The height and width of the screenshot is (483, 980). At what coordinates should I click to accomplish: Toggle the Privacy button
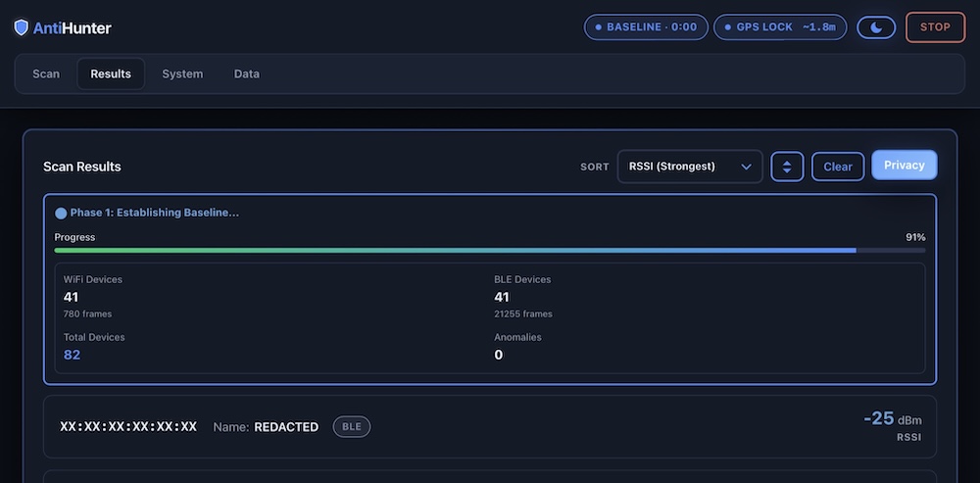pyautogui.click(x=905, y=165)
